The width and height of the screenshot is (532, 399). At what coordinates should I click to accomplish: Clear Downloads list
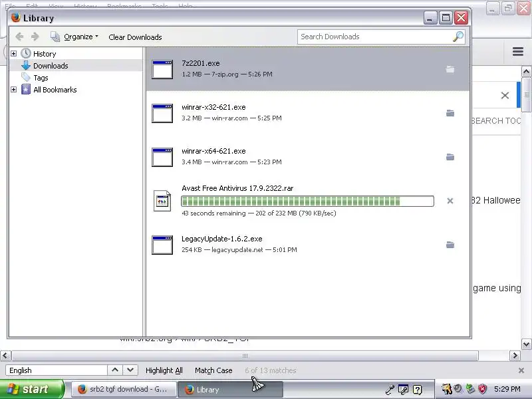tap(135, 37)
